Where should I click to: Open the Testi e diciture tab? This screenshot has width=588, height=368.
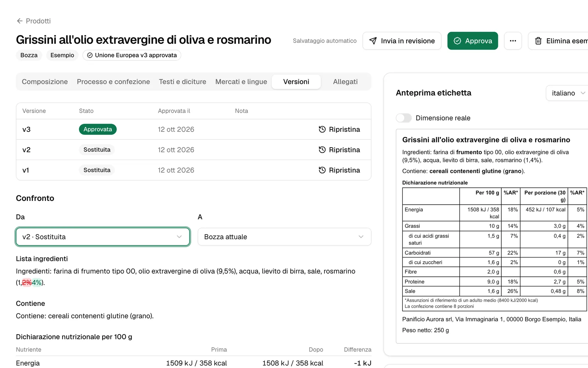(183, 82)
